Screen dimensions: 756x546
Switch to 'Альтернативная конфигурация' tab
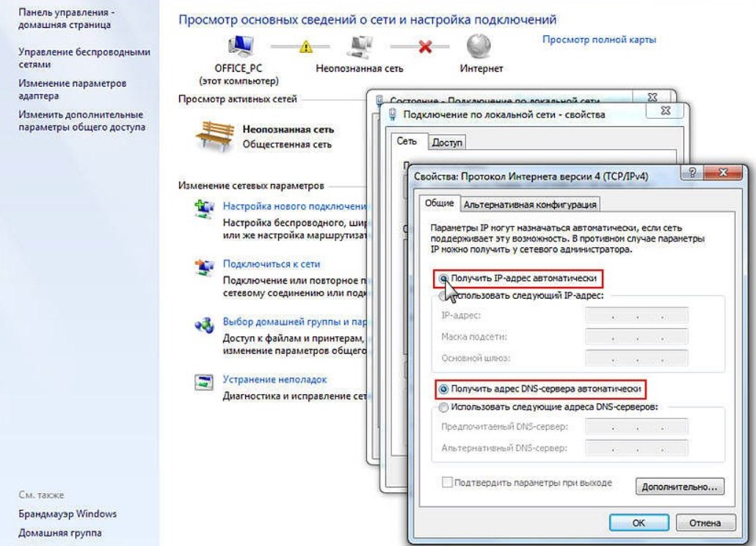click(530, 204)
